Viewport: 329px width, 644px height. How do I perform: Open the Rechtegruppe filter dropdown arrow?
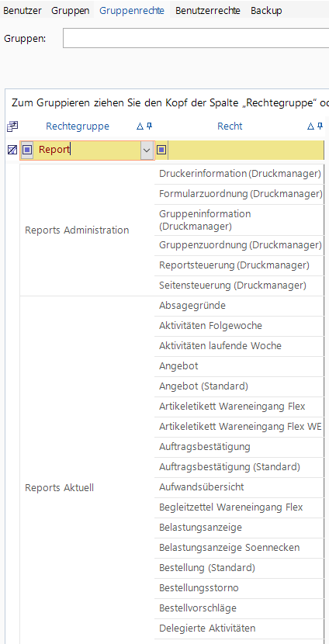coord(147,151)
